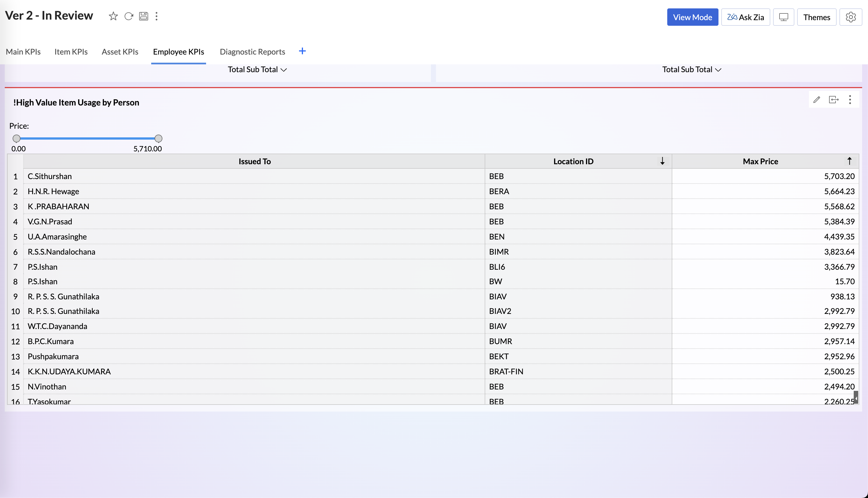This screenshot has height=498, width=868.
Task: Open Ask Zia assistant
Action: [745, 17]
